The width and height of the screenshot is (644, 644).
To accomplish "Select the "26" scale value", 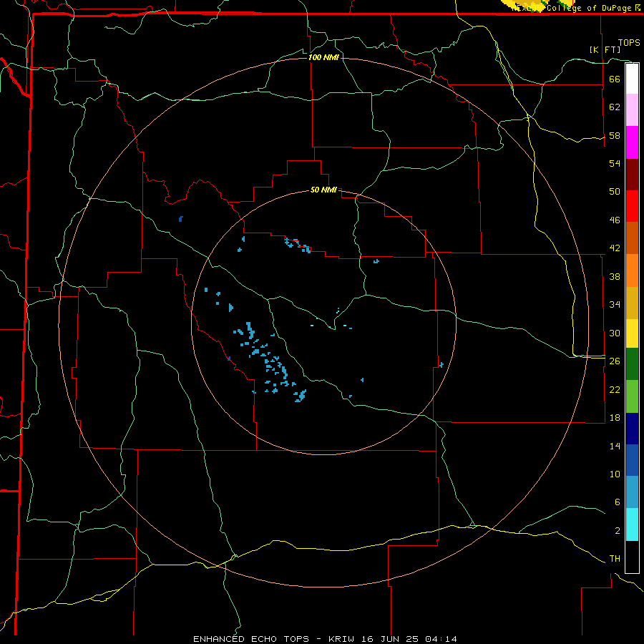I will point(615,361).
